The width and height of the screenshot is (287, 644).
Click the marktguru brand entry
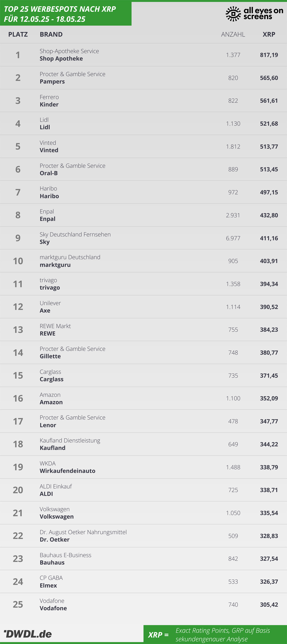[70, 261]
